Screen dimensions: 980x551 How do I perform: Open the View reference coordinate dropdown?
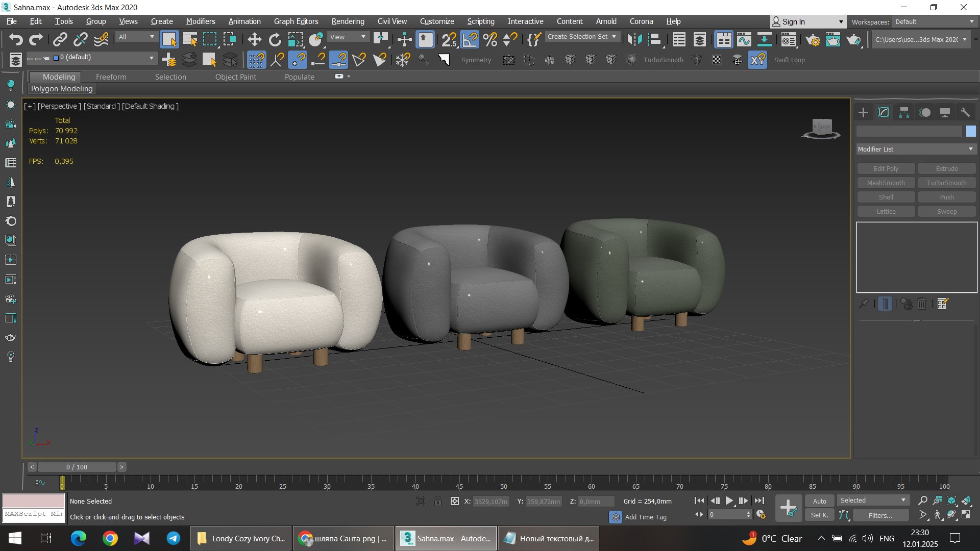[x=348, y=37]
